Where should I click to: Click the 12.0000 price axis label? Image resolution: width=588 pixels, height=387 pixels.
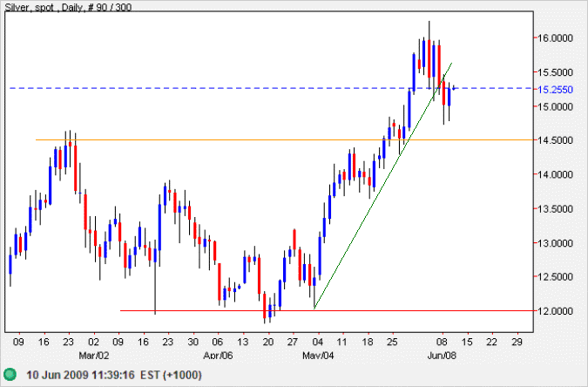556,311
